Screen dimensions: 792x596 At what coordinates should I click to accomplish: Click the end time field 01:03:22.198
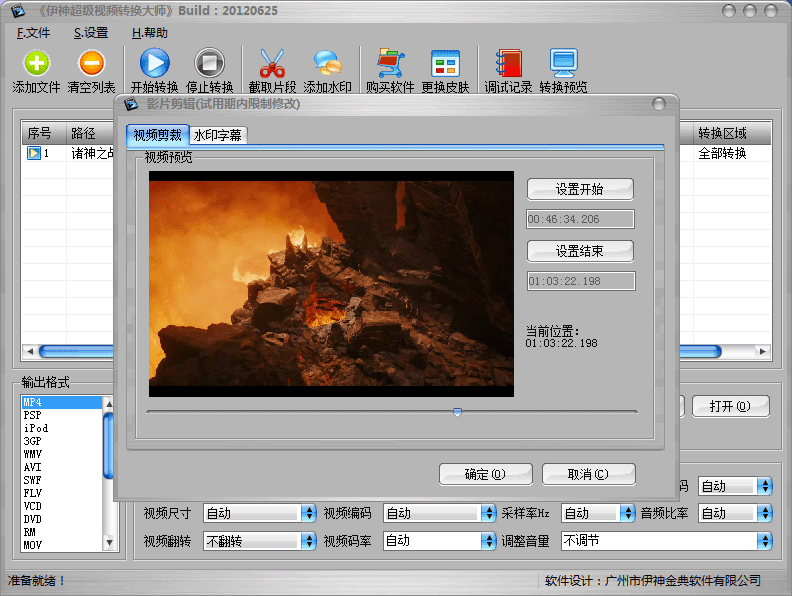(580, 281)
